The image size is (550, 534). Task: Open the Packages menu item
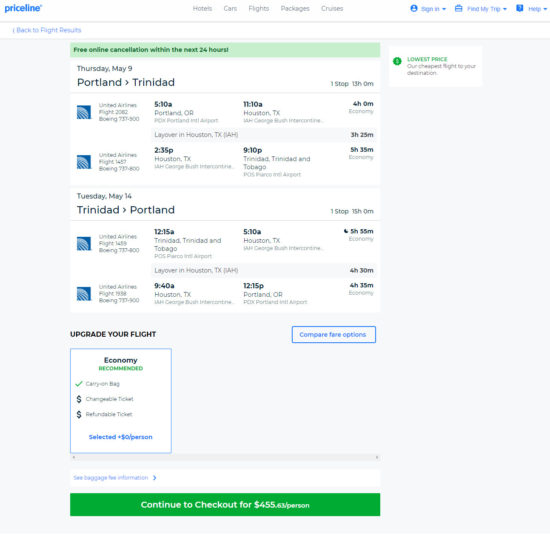[x=295, y=8]
